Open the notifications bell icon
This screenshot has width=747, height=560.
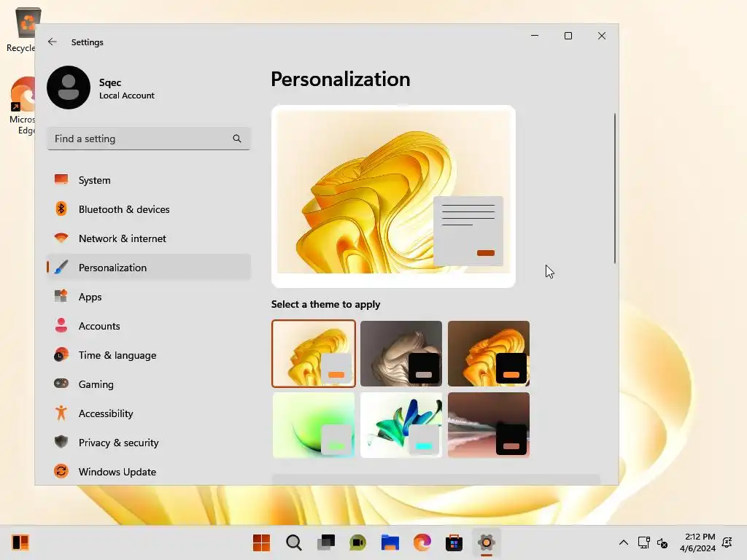727,542
